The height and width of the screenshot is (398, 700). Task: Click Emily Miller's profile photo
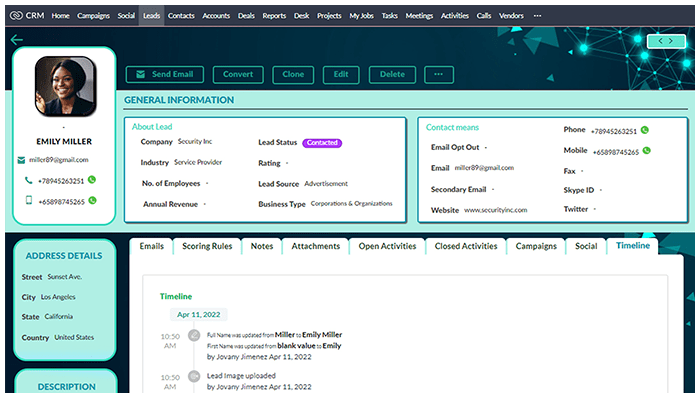pyautogui.click(x=65, y=86)
